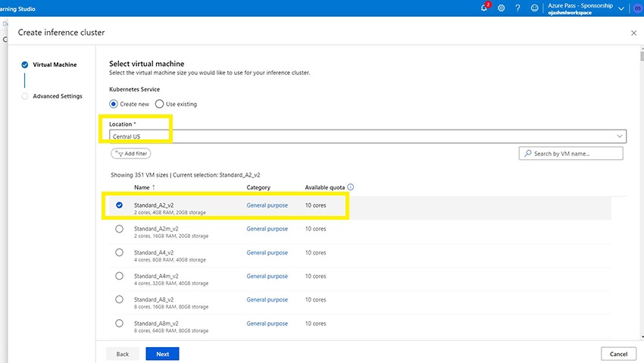
Task: Click the 10 cores quota for Standard_A8m_v2
Action: click(x=315, y=324)
